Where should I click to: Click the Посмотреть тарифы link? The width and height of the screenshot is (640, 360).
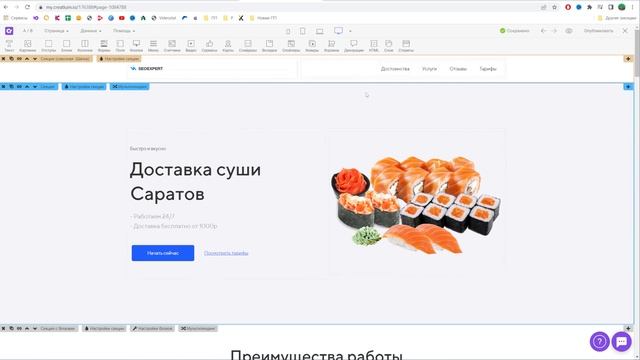(226, 253)
